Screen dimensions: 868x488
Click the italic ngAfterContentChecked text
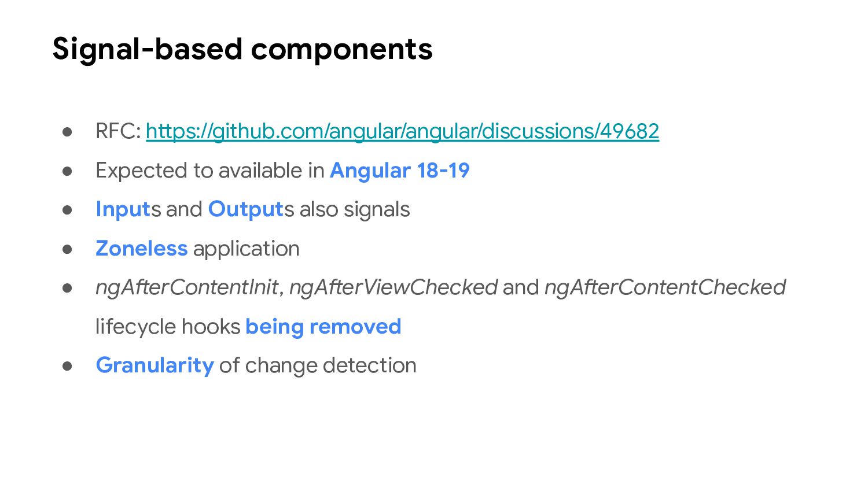tap(665, 287)
